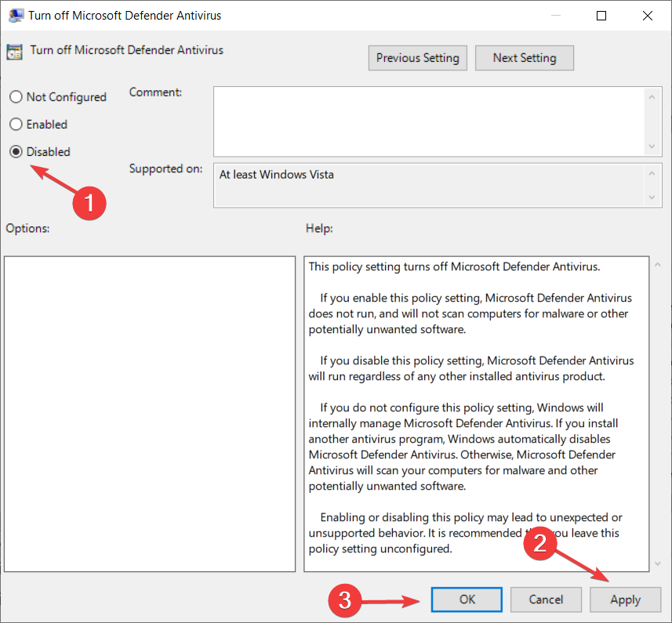The height and width of the screenshot is (623, 672).
Task: Click 'This policy setting turns off' help text
Action: [454, 266]
